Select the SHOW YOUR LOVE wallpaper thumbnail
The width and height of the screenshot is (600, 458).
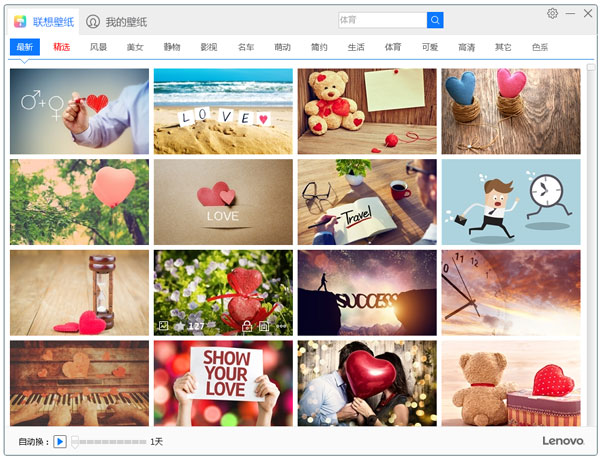coord(223,384)
